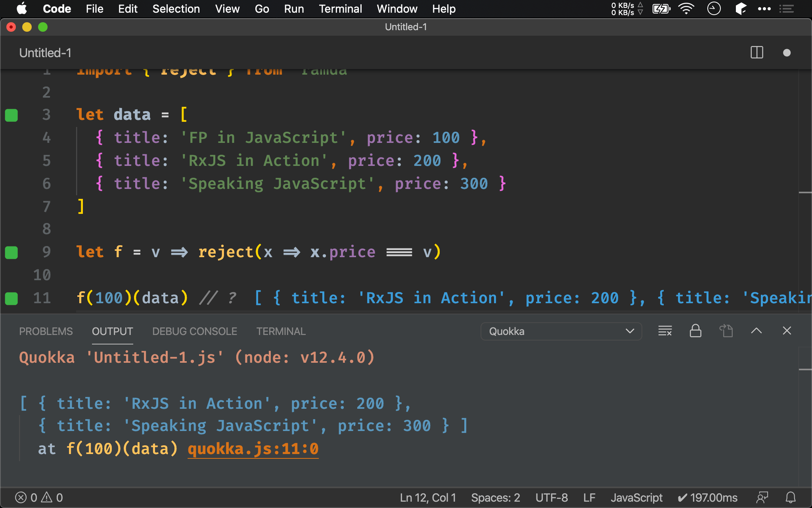Click the lock output icon
The width and height of the screenshot is (812, 508).
pyautogui.click(x=695, y=331)
